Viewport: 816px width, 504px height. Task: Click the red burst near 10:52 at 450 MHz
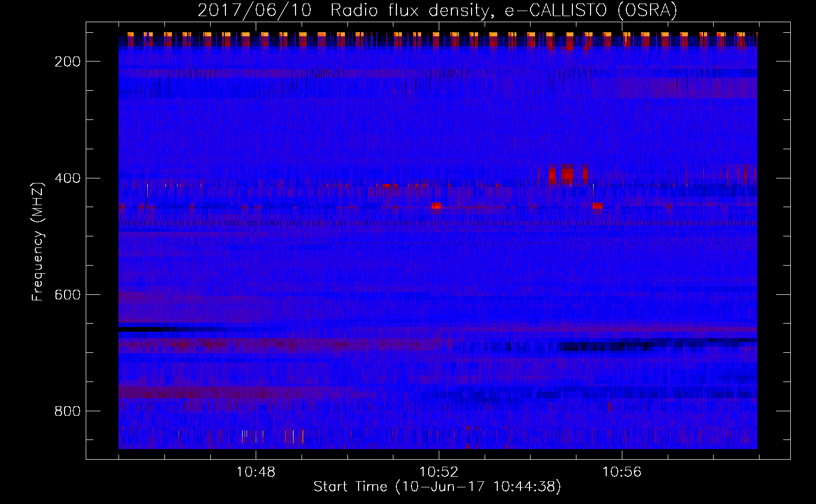click(436, 206)
